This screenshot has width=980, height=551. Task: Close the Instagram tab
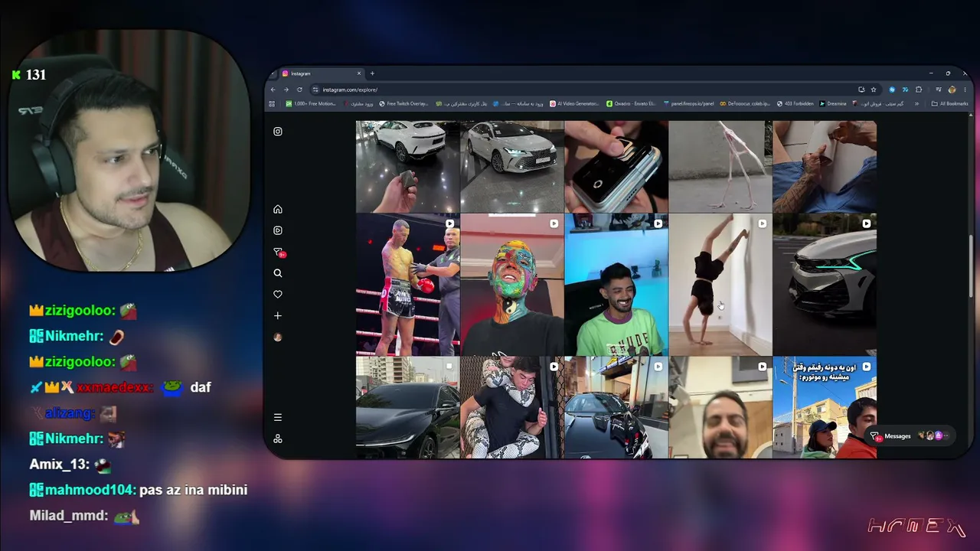358,73
